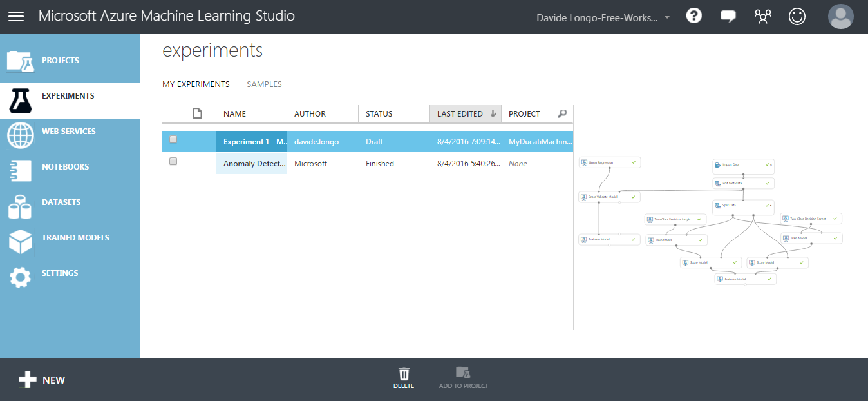Open the feedback chat bubble icon
868x401 pixels.
(728, 17)
